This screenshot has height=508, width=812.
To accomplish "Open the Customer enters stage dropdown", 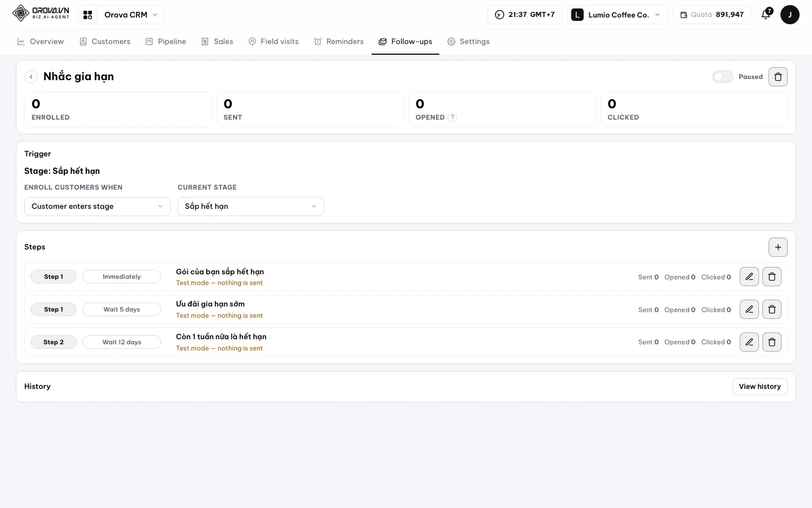I will click(x=98, y=207).
